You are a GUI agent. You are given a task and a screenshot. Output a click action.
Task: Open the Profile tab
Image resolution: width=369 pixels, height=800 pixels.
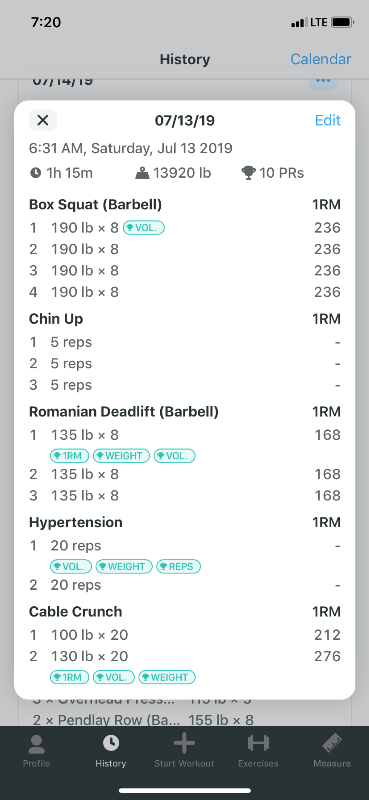click(x=36, y=751)
